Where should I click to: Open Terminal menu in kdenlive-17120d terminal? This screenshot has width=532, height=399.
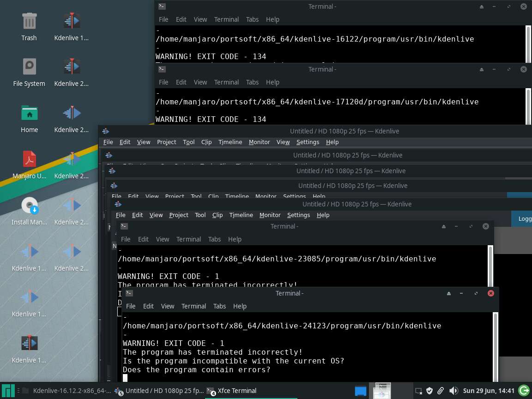tap(226, 82)
